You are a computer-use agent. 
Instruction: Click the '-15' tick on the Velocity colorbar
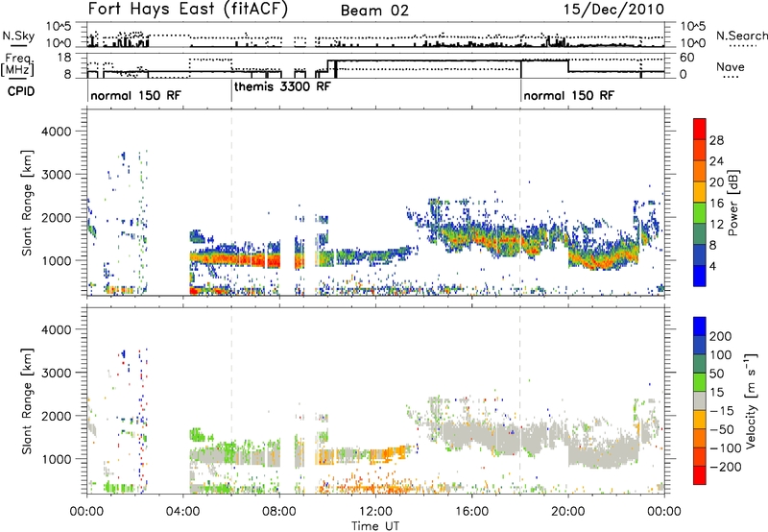pos(722,410)
